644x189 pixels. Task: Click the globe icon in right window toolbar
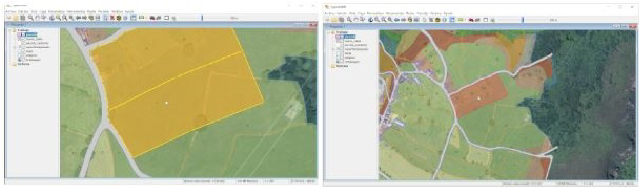coord(371,20)
